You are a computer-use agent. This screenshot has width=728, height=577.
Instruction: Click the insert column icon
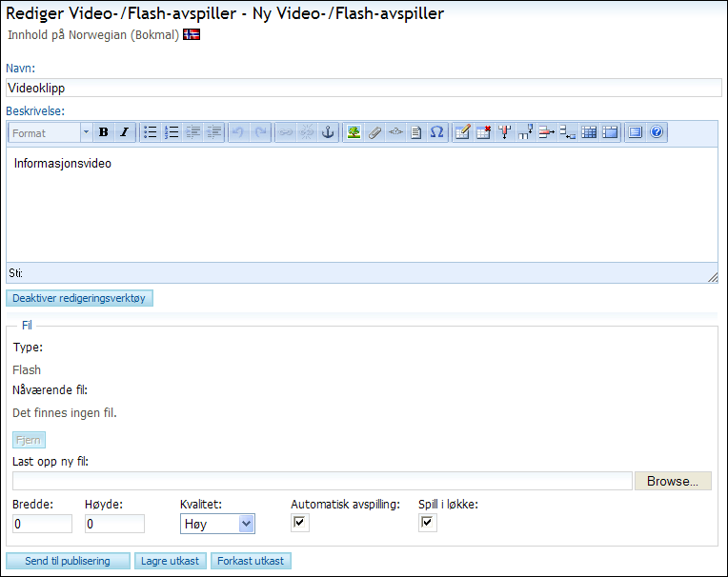(526, 132)
